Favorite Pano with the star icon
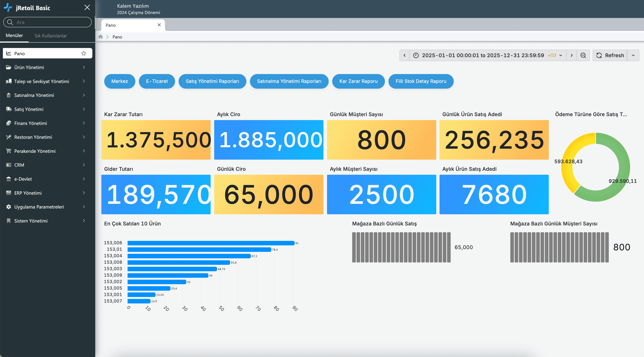Viewport: 644px width, 357px height. (x=84, y=53)
